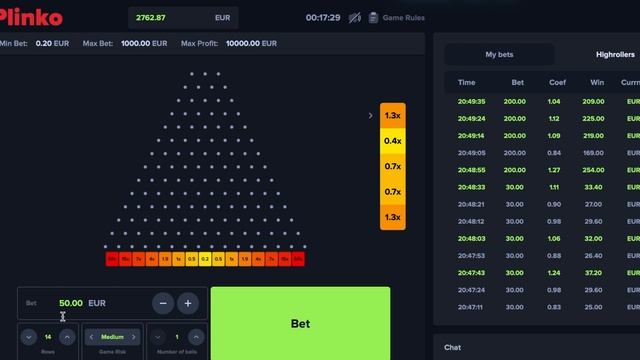Click the 20:49:24 bet row

coord(542,118)
